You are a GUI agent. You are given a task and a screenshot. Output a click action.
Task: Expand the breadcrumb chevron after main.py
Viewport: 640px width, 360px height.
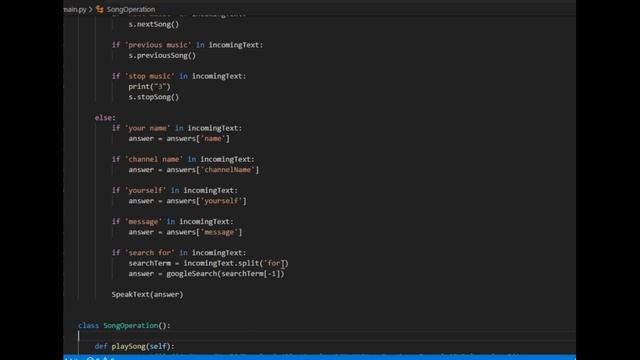(x=91, y=9)
